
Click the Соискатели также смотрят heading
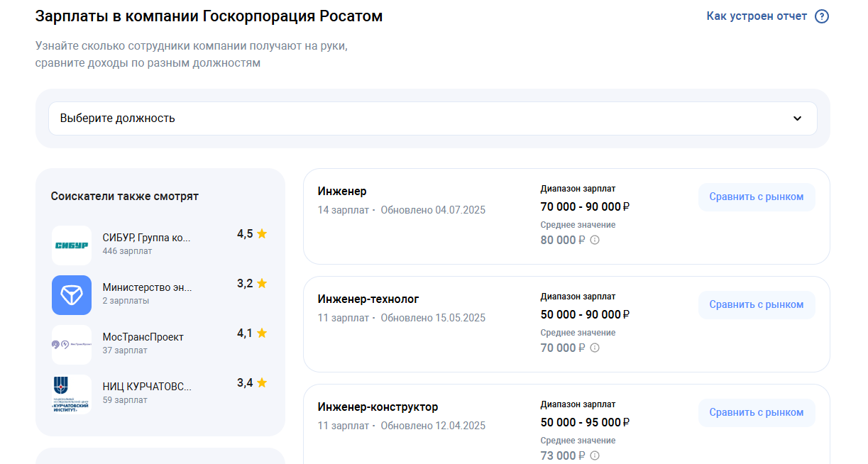click(x=125, y=197)
